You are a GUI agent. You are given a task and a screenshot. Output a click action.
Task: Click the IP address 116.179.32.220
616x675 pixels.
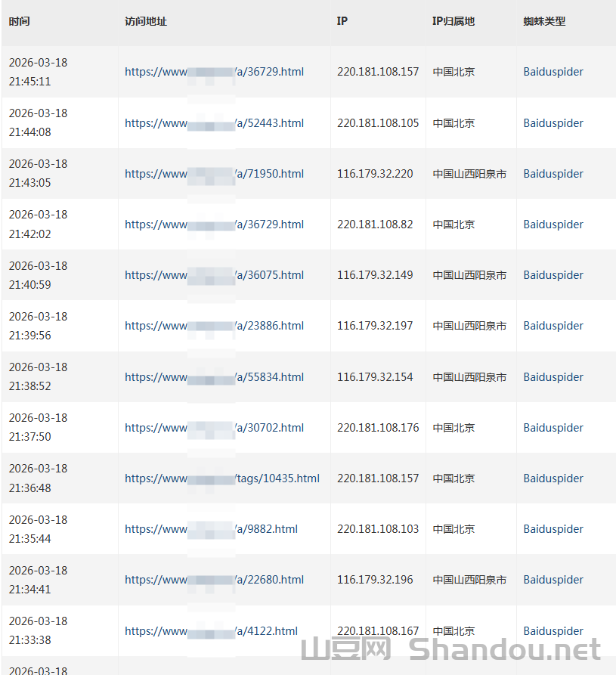[x=375, y=174]
